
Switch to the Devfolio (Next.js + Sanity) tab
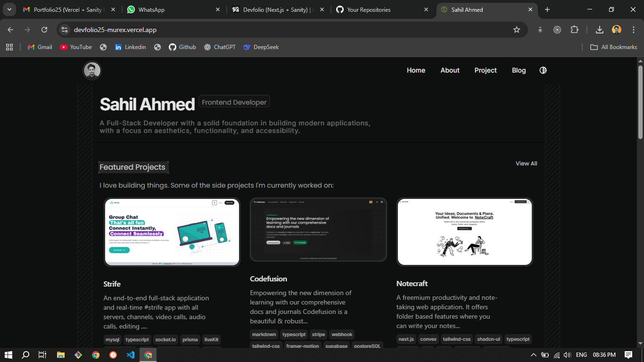[279, 9]
